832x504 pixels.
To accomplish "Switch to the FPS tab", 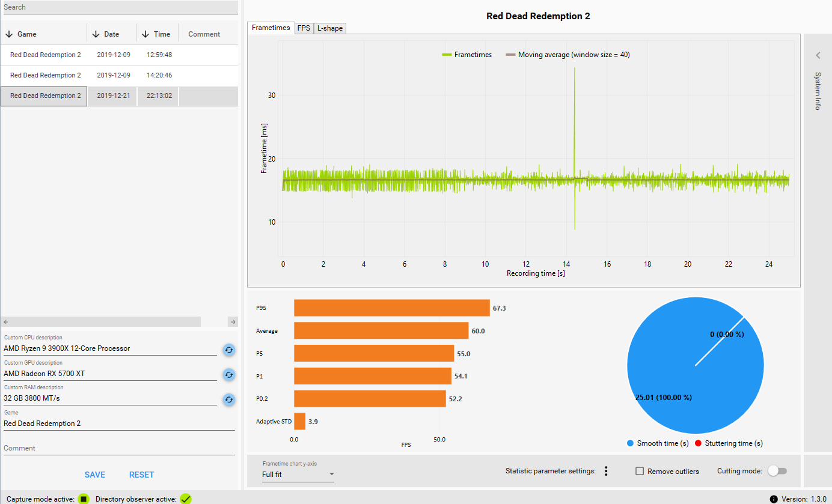I will click(x=304, y=28).
